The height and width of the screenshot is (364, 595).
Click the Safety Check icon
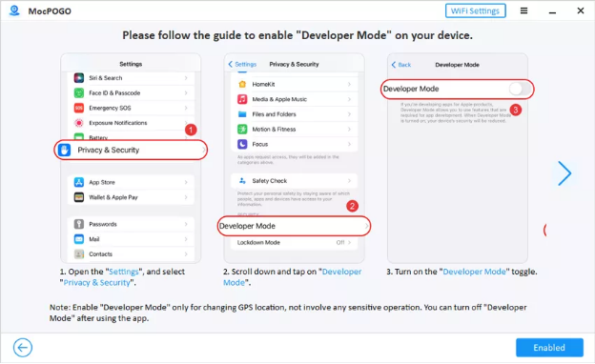pos(242,181)
